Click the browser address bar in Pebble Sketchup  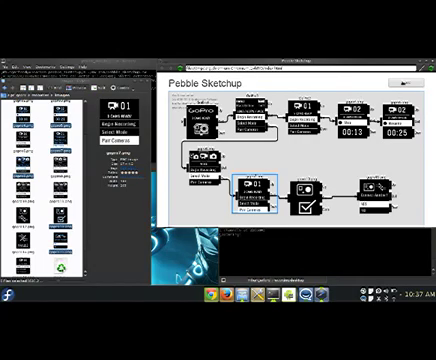click(x=301, y=68)
